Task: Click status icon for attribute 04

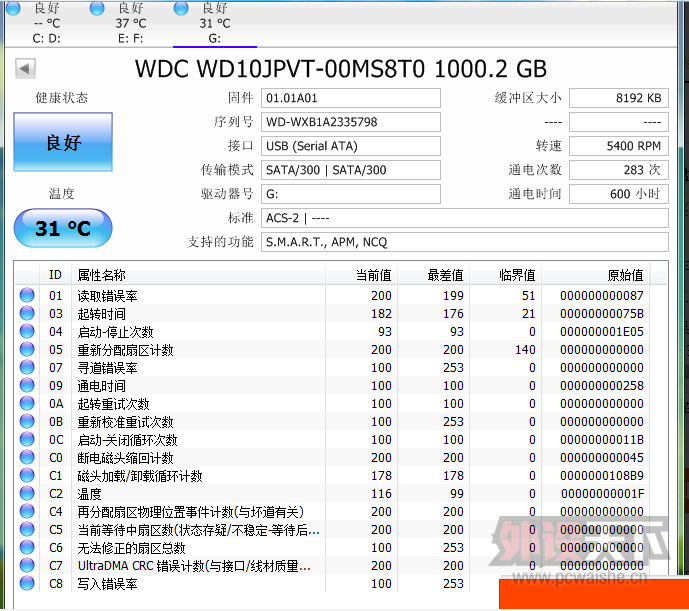Action: (x=27, y=331)
